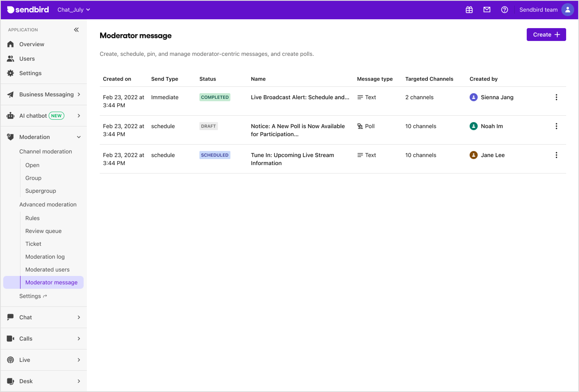
Task: Collapse the Application sidebar with the double chevron
Action: point(76,30)
